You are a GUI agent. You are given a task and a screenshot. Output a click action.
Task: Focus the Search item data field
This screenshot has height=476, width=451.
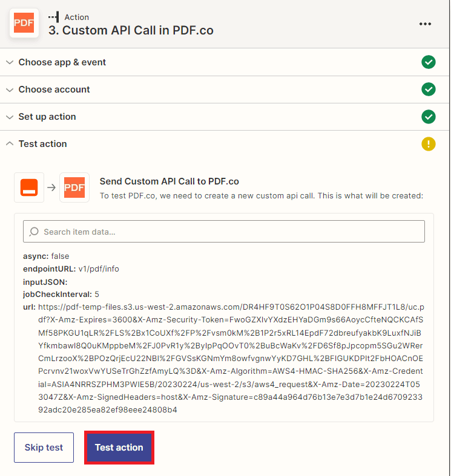click(230, 232)
